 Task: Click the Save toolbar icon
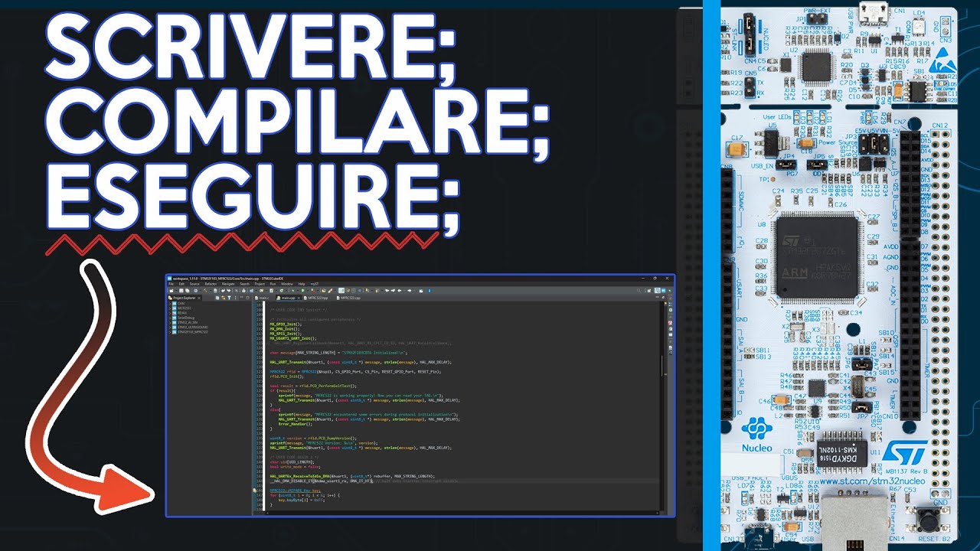point(181,291)
